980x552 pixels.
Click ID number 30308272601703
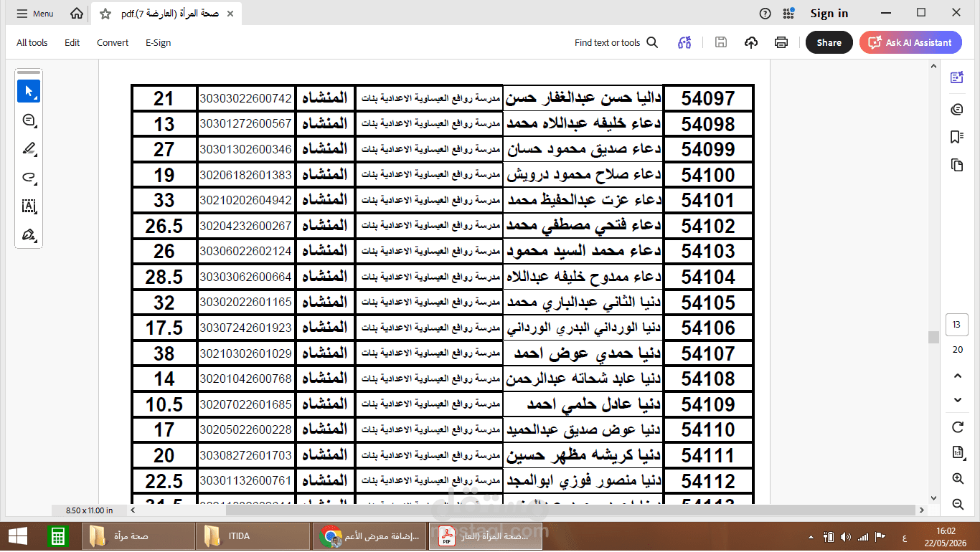coord(246,455)
